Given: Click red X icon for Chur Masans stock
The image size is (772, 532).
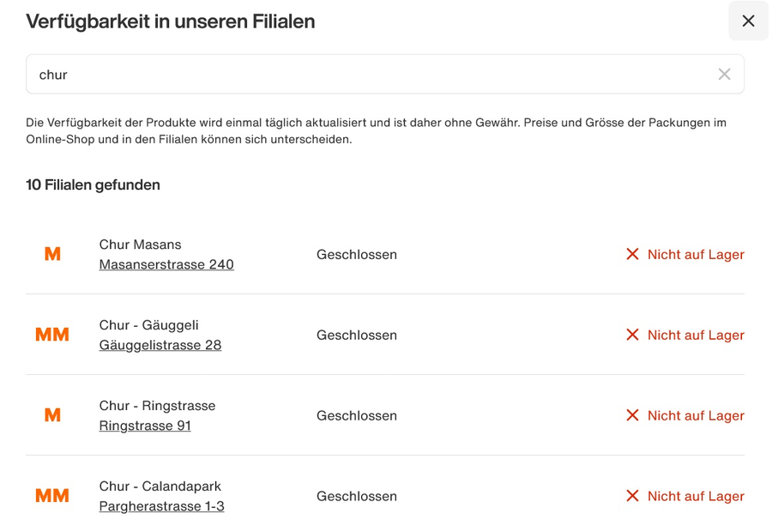Looking at the screenshot, I should 632,254.
